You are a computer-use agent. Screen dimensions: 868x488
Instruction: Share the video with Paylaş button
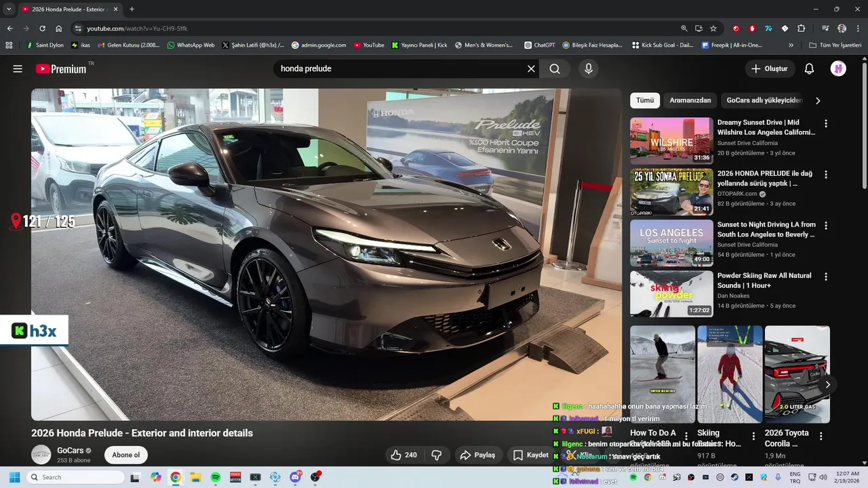click(477, 455)
